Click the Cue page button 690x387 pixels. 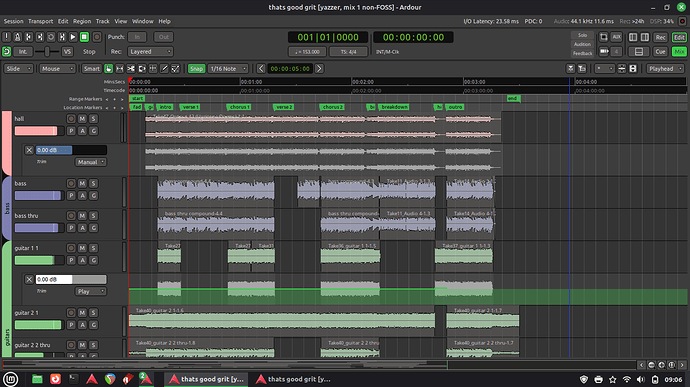coord(661,52)
